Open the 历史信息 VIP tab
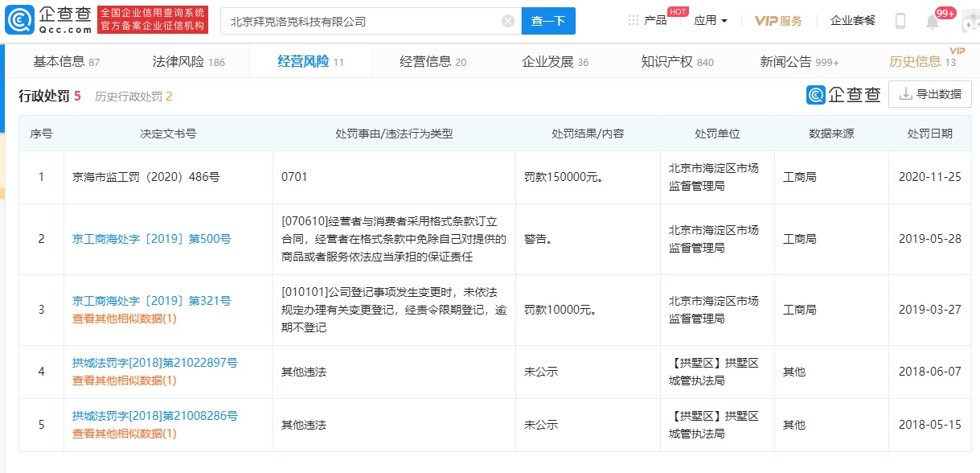Viewport: 980px width, 473px height. 921,62
